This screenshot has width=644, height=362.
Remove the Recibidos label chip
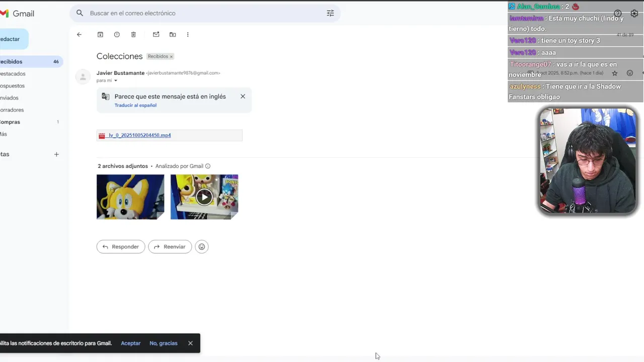(x=171, y=57)
